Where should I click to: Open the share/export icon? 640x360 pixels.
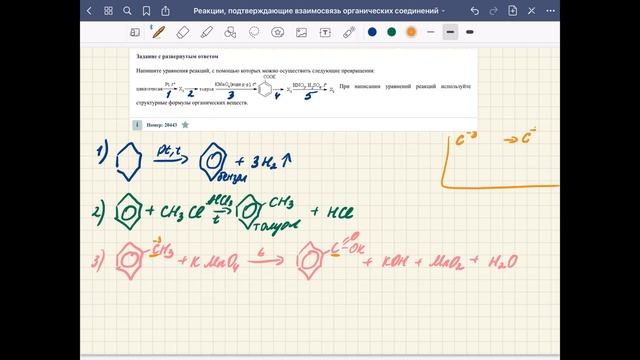(165, 11)
